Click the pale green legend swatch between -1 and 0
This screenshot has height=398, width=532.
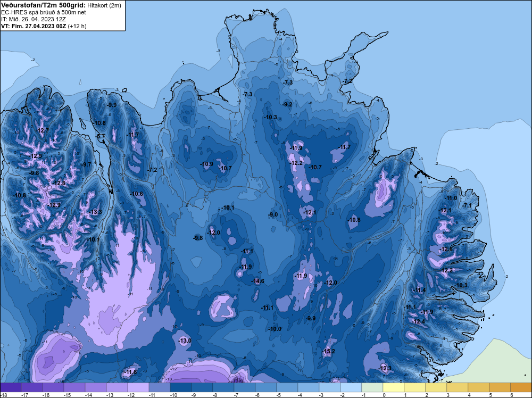point(372,387)
